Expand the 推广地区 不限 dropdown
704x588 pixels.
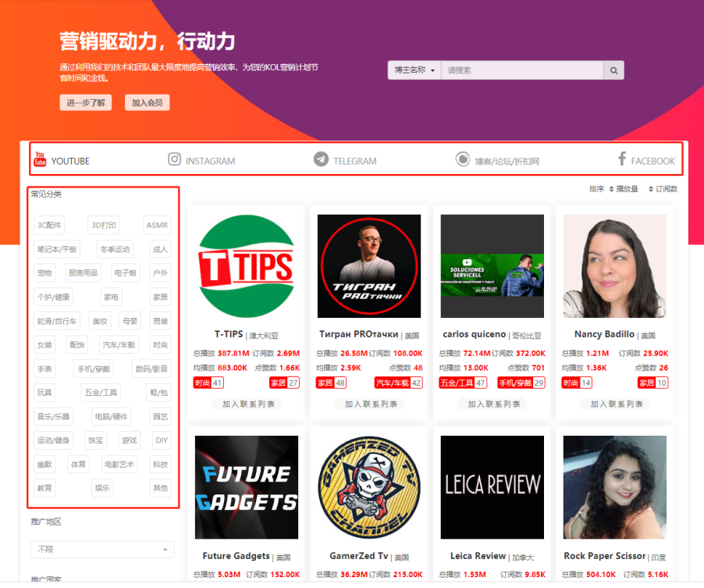click(x=102, y=550)
